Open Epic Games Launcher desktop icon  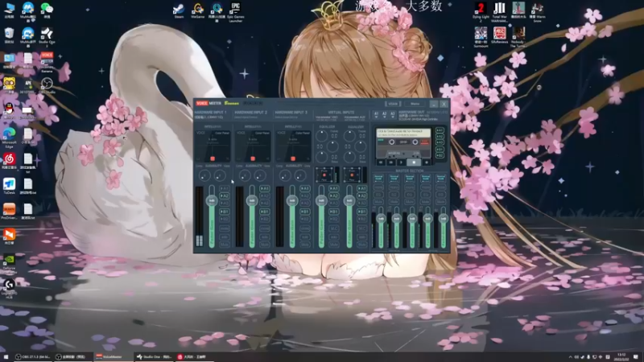click(x=236, y=11)
